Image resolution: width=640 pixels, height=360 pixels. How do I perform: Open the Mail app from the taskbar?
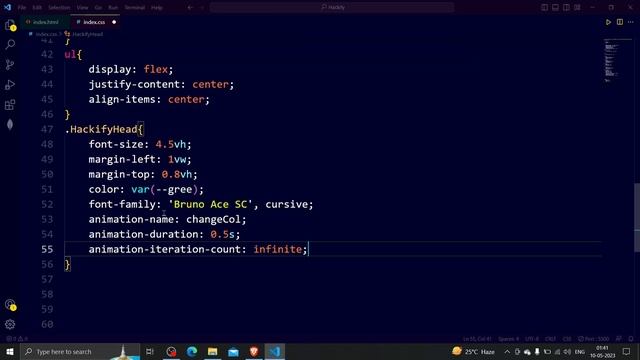pos(233,351)
